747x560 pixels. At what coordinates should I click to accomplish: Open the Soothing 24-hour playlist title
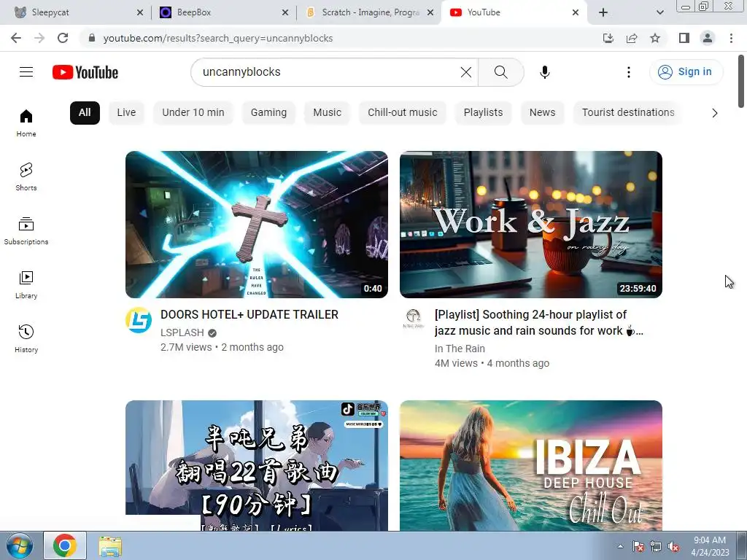[539, 323]
